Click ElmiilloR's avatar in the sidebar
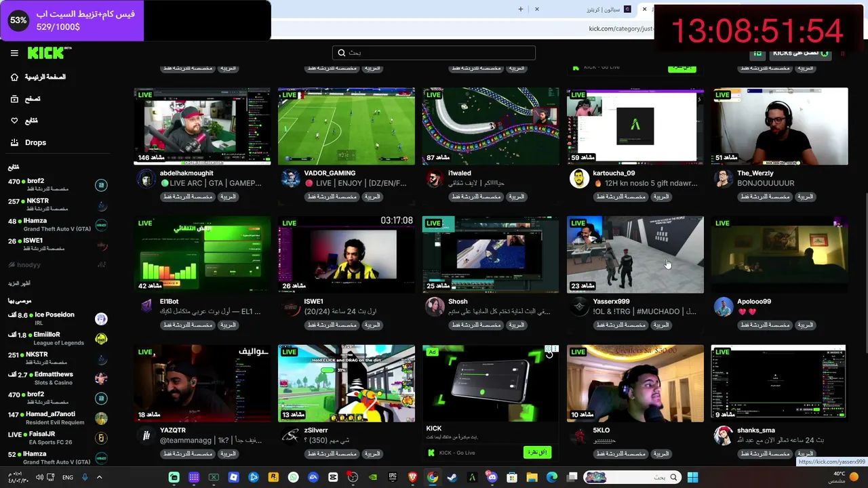The image size is (868, 488). [x=101, y=338]
